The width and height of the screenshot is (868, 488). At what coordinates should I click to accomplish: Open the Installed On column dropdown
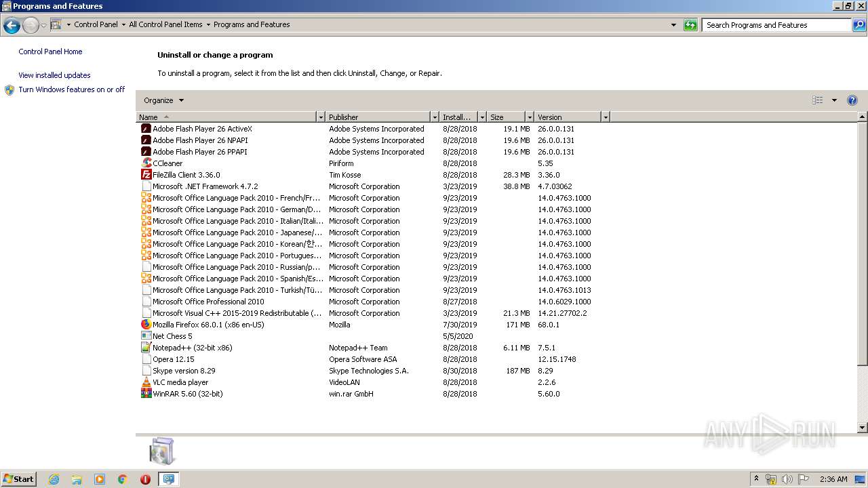point(482,117)
